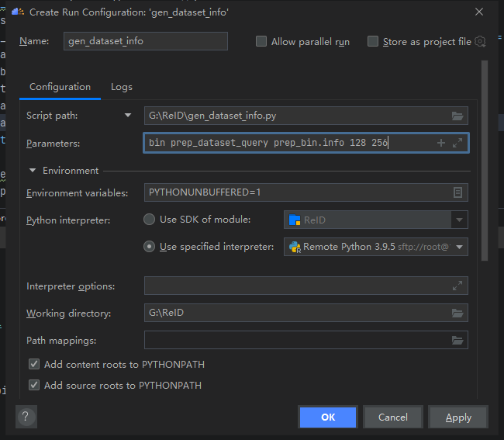The width and height of the screenshot is (504, 440).
Task: Enable Allow parallel run checkbox
Action: pos(261,42)
